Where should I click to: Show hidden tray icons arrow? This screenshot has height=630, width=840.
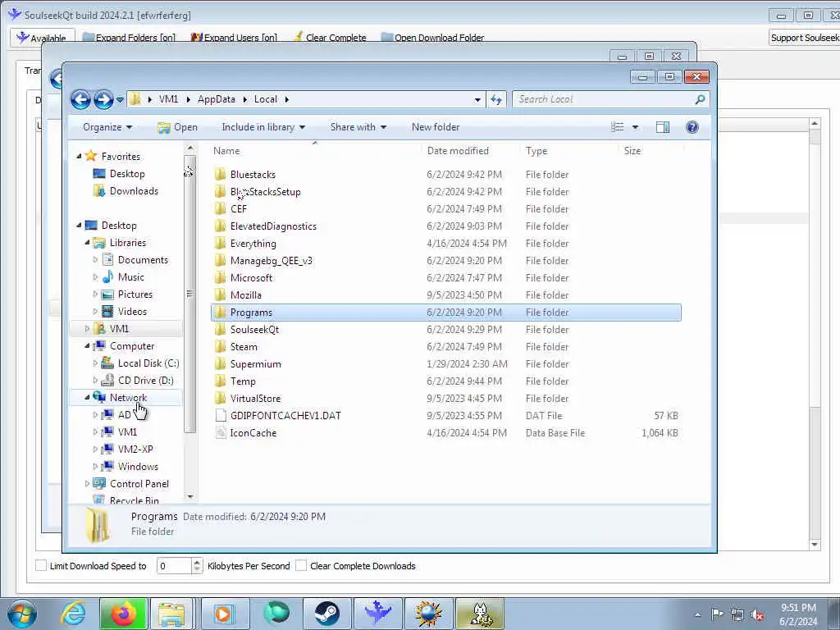pos(697,614)
